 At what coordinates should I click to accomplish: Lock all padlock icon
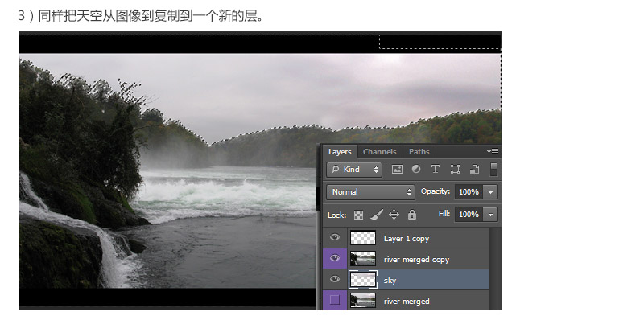412,214
